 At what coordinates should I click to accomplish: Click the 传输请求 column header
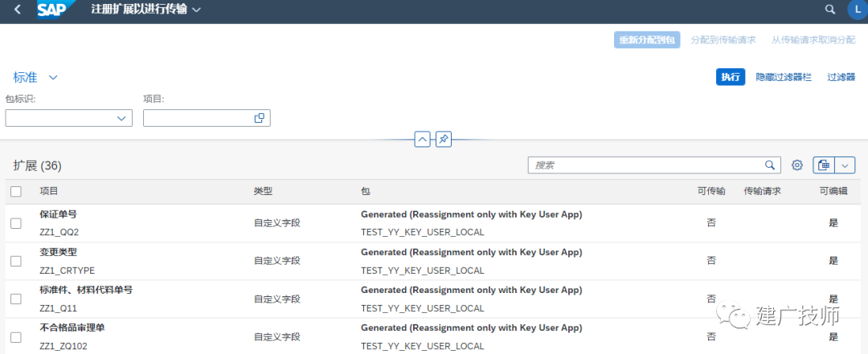(762, 191)
